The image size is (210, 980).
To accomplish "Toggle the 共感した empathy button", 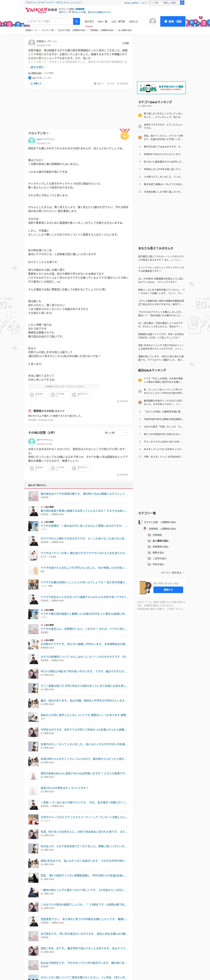I will [x=35, y=83].
